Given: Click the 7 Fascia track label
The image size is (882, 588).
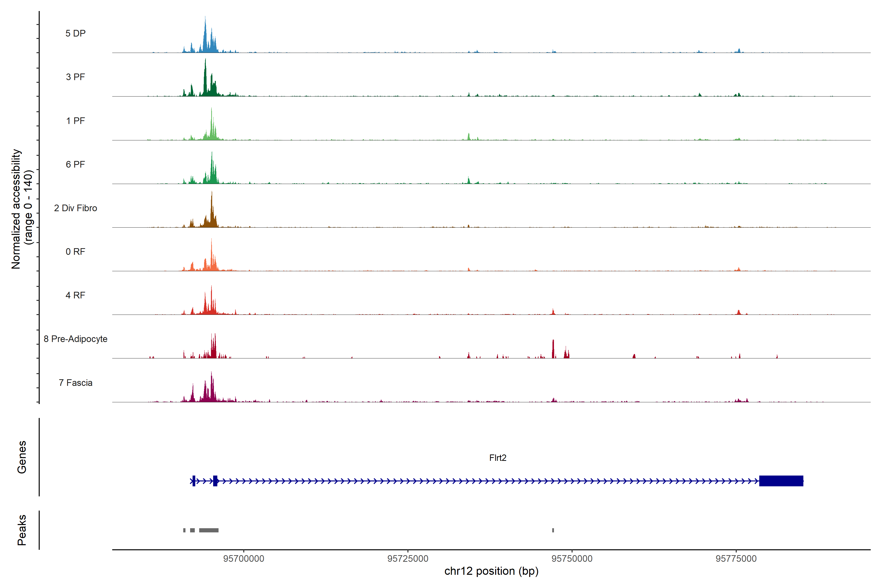Looking at the screenshot, I should pos(75,382).
